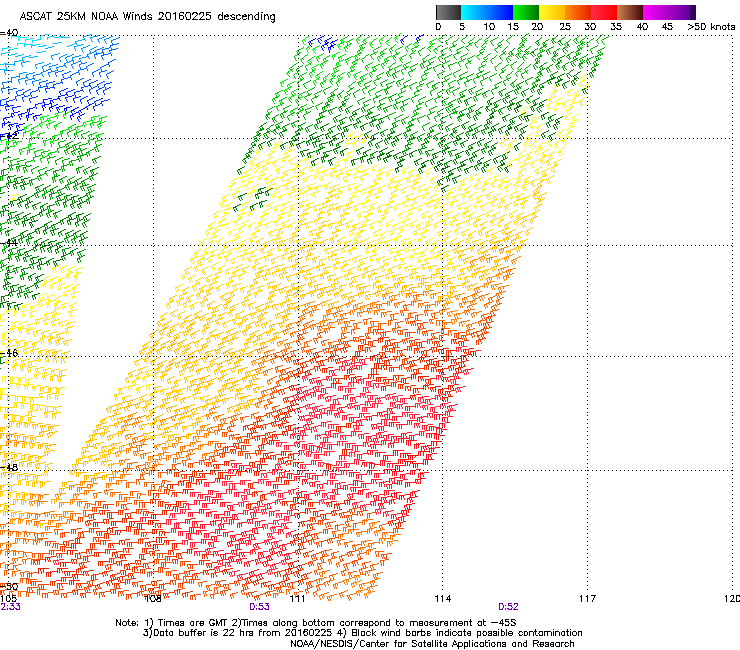This screenshot has height=650, width=740.
Task: Click the longitude label '117'
Action: click(587, 599)
